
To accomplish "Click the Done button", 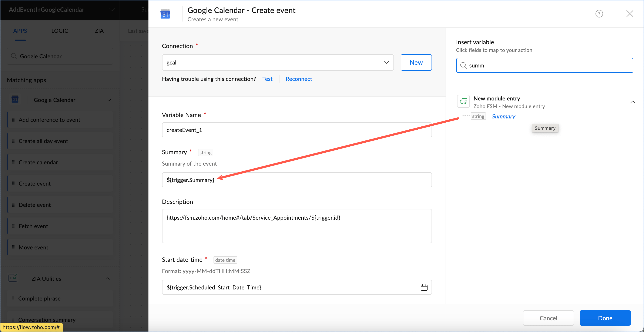I will (605, 318).
